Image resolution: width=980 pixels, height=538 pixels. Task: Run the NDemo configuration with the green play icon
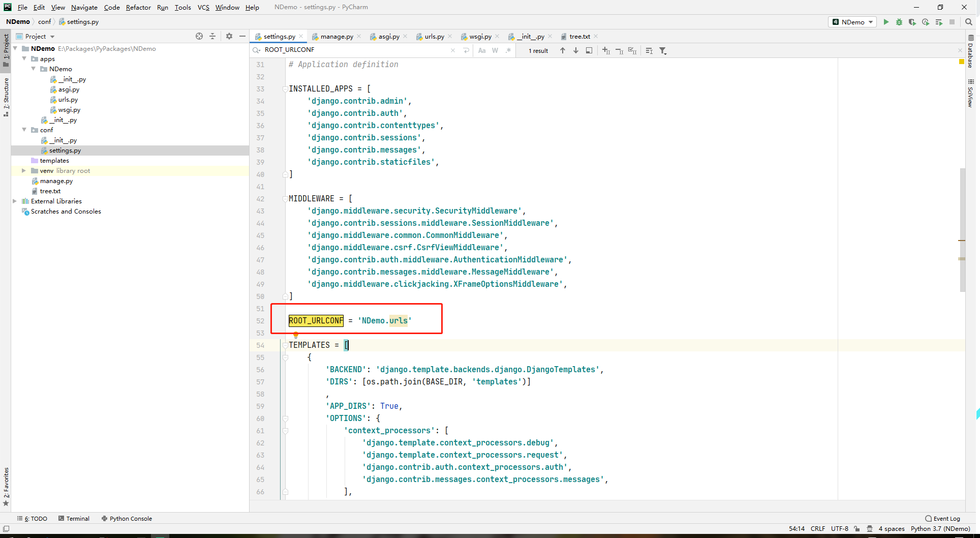pos(886,22)
